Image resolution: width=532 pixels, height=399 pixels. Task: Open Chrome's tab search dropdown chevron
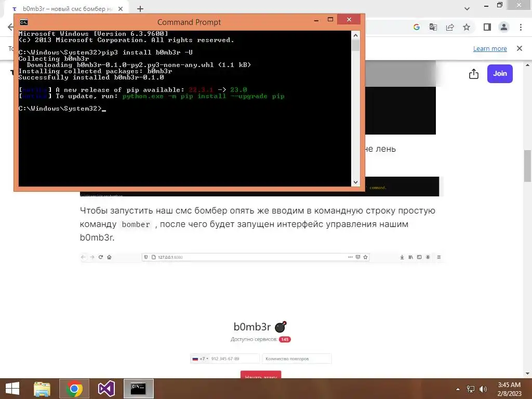tap(467, 9)
